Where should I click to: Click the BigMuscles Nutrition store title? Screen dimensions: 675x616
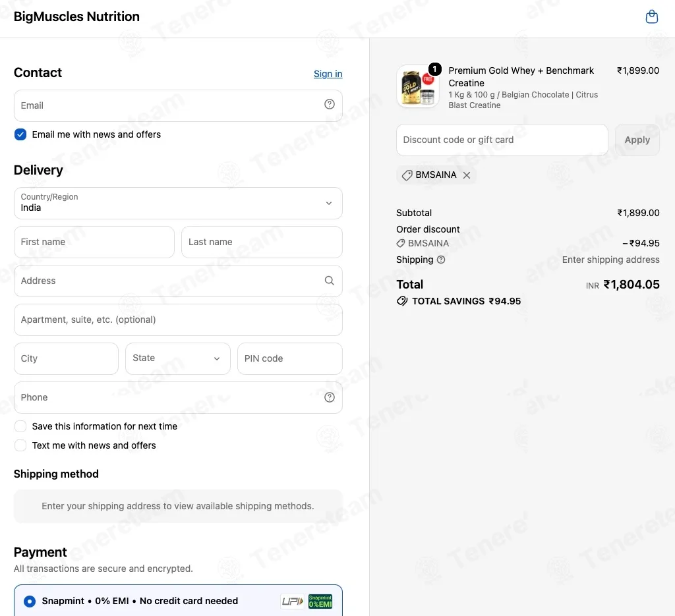pyautogui.click(x=76, y=16)
